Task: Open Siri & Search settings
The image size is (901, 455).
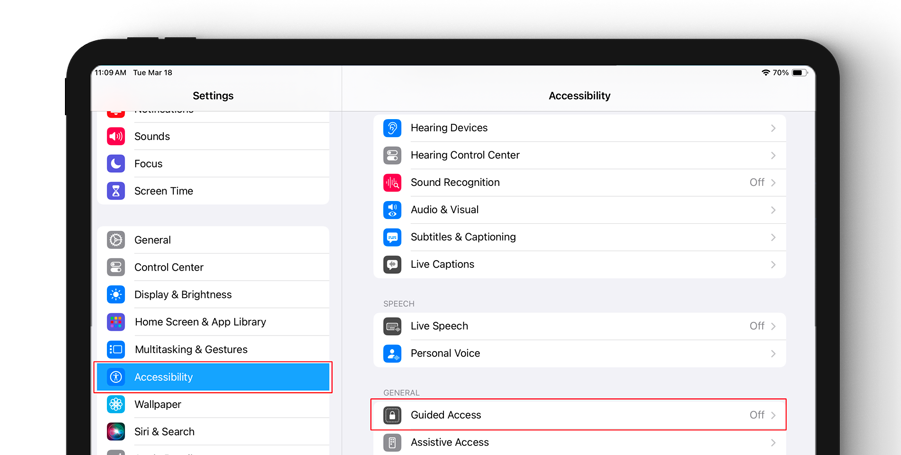Action: click(213, 431)
